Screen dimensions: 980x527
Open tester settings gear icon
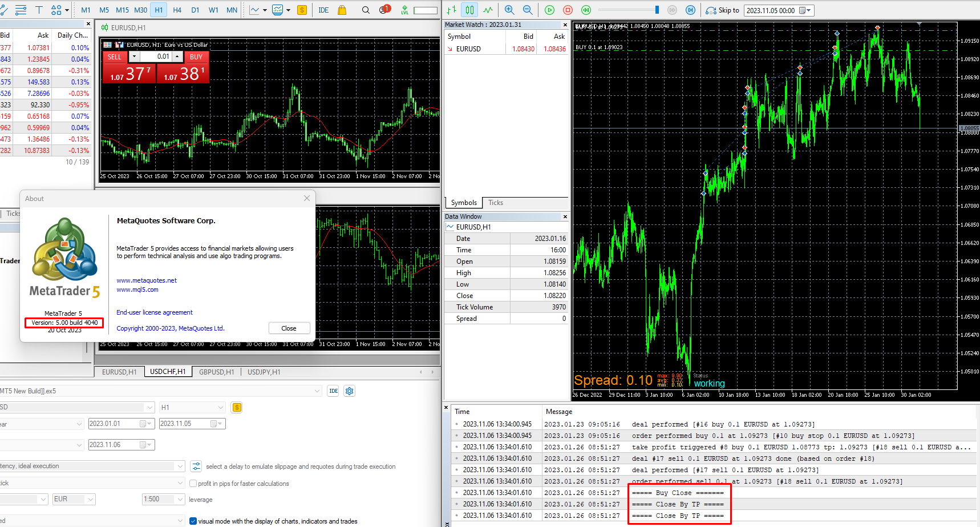pyautogui.click(x=350, y=391)
